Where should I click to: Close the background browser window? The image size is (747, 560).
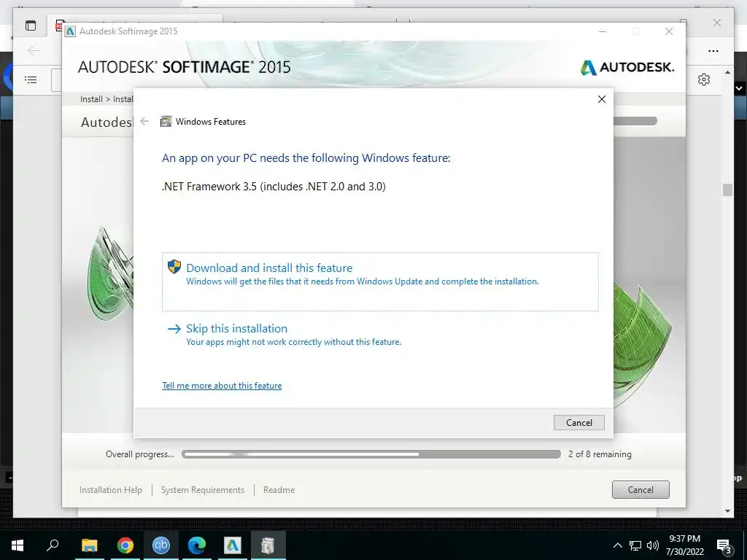point(717,23)
